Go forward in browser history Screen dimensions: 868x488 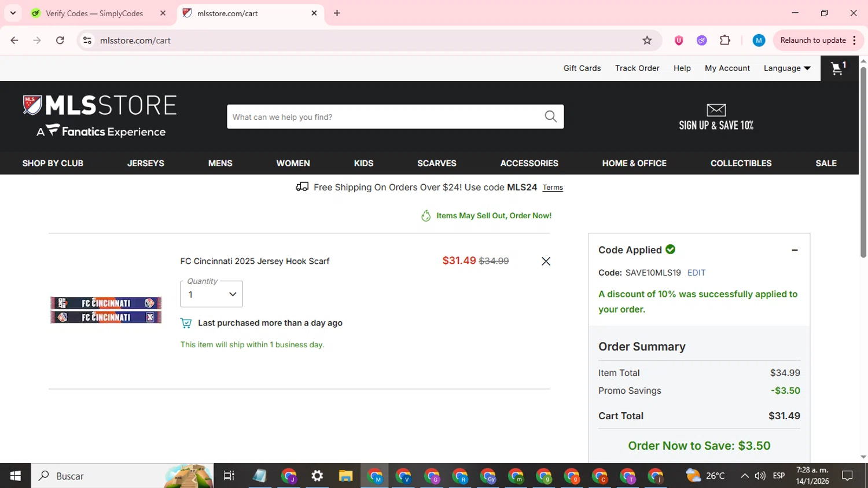click(37, 41)
